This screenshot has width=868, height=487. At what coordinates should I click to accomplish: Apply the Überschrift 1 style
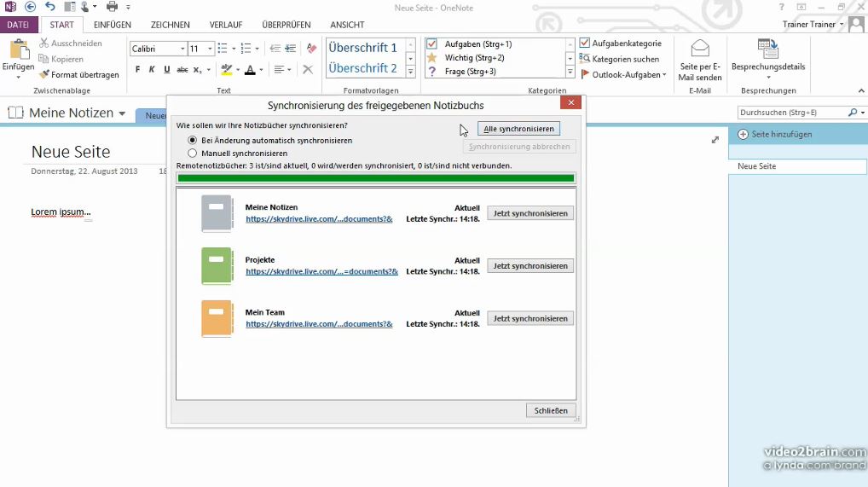[x=362, y=48]
